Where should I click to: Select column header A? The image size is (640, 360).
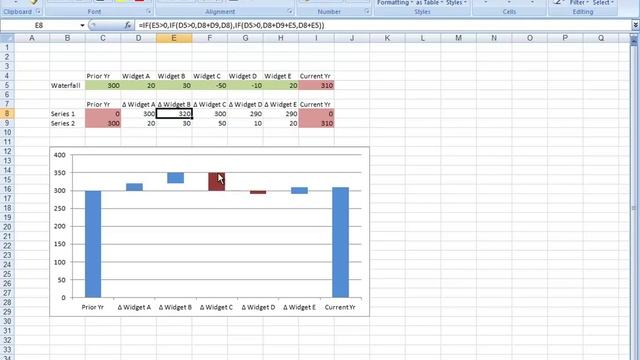click(32, 38)
